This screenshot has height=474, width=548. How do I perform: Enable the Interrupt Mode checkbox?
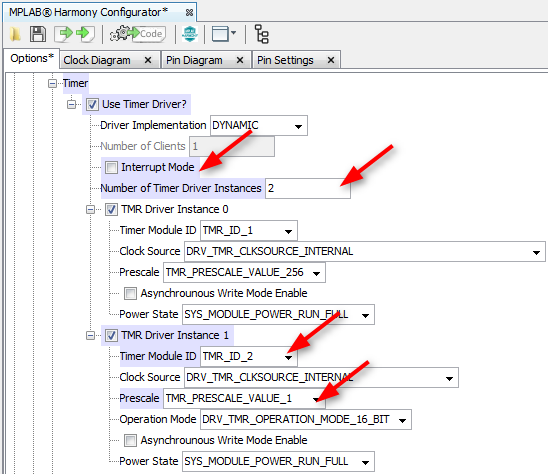coord(111,167)
